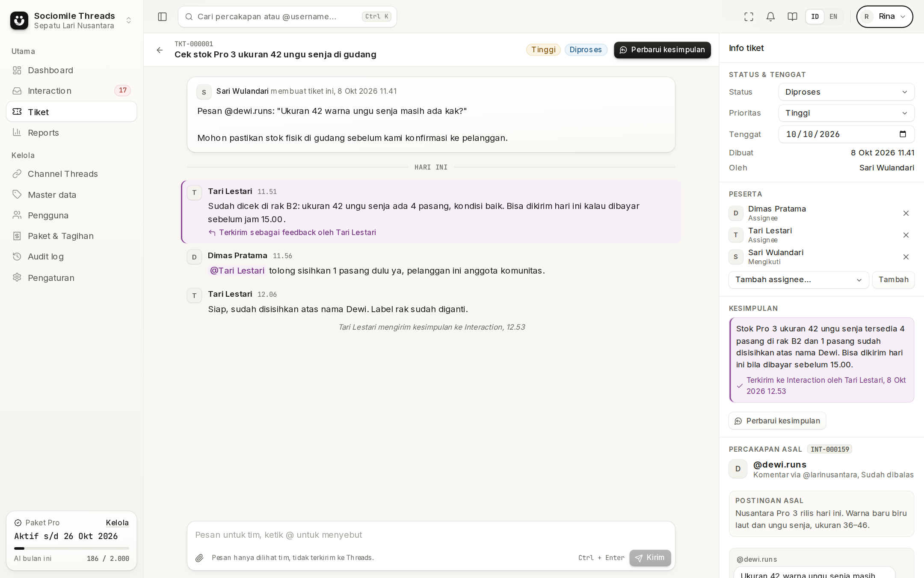
Task: Open the notifications bell
Action: 770,17
